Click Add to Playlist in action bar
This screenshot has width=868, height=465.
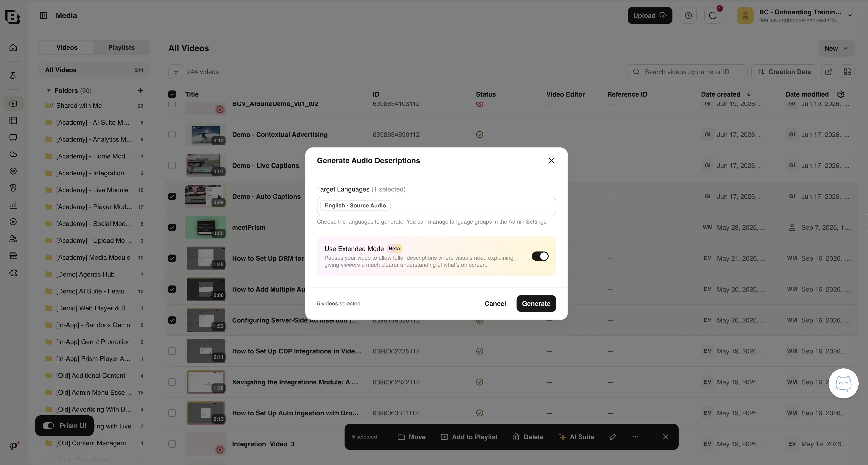469,437
